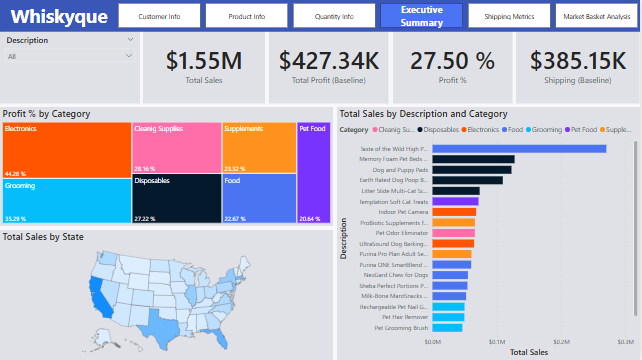Click the Dog and Puppy Pads bar
Screen dimensions: 642x360
pos(472,170)
